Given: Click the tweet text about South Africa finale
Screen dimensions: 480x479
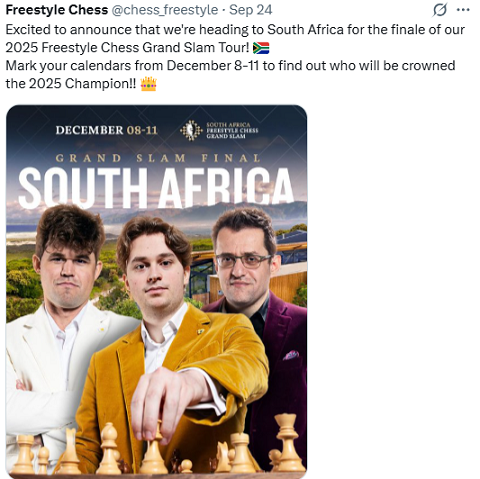Looking at the screenshot, I should pyautogui.click(x=235, y=57).
